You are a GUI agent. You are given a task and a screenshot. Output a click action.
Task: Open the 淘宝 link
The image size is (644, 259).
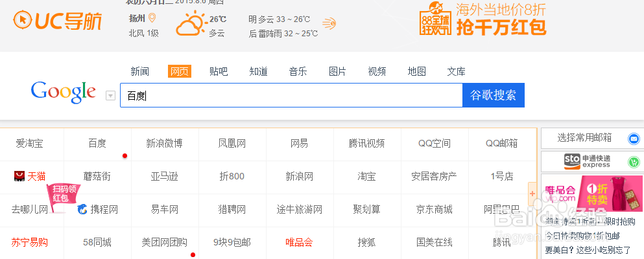[367, 177]
